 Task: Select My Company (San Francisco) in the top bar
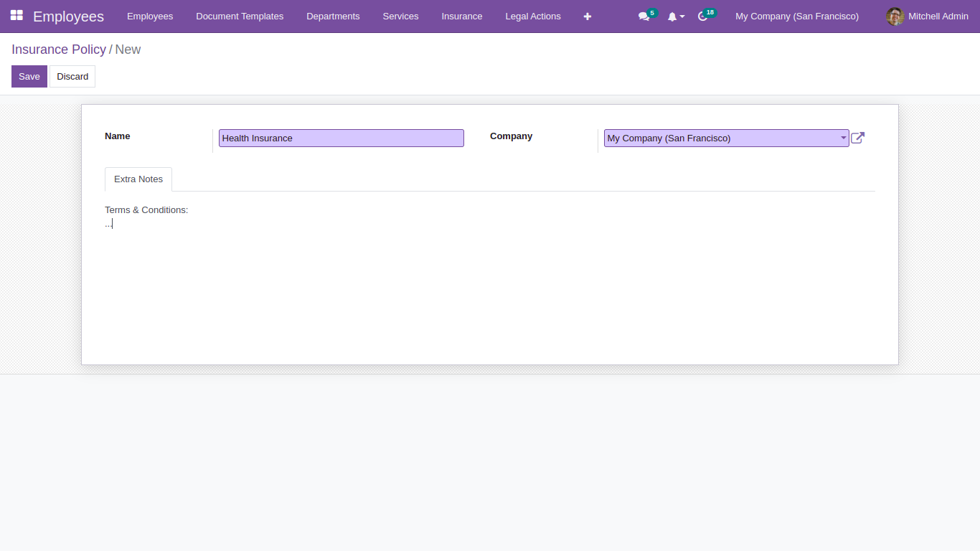tap(796, 16)
